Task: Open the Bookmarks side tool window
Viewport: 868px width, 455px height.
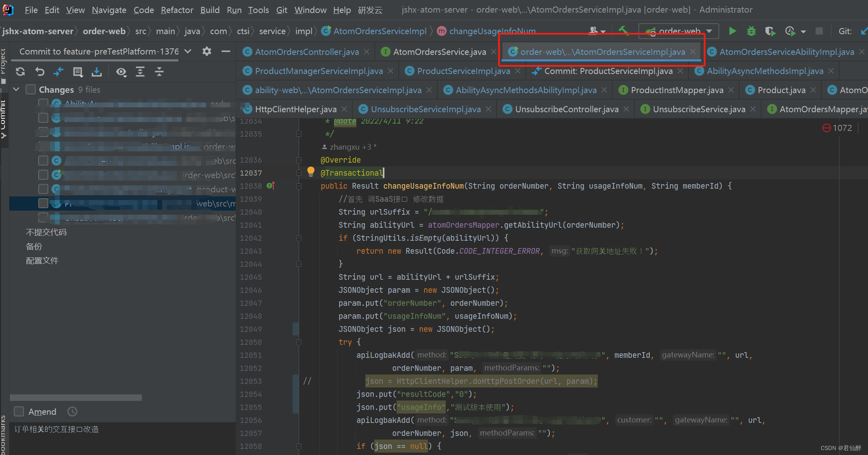Action: [4, 435]
